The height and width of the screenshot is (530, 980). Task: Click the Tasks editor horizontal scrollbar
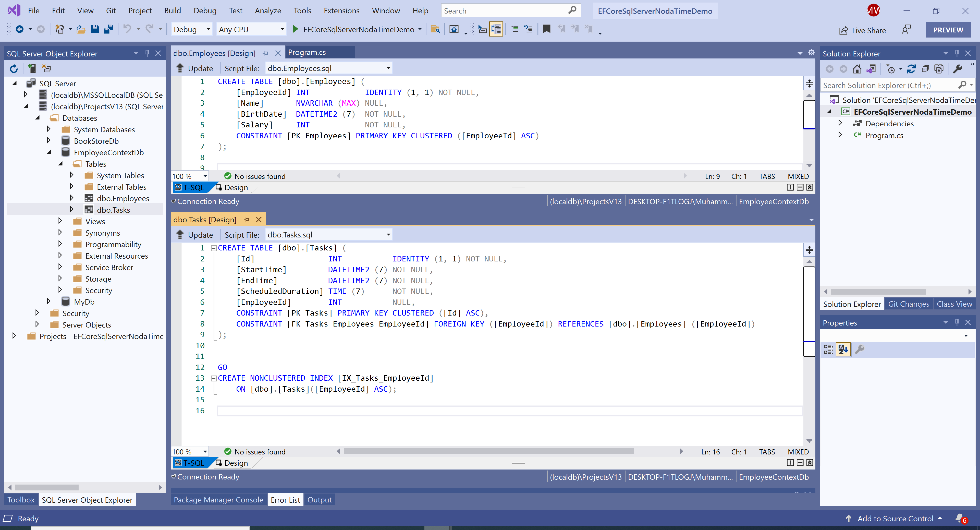(488, 452)
